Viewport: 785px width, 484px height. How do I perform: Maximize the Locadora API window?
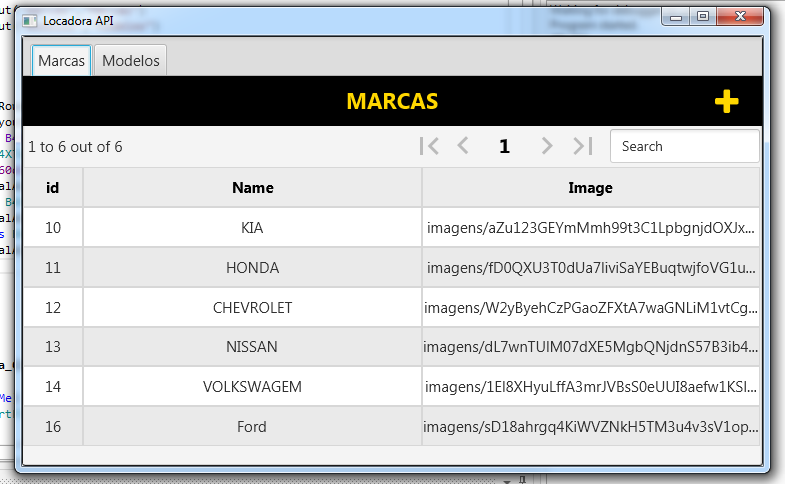(703, 17)
